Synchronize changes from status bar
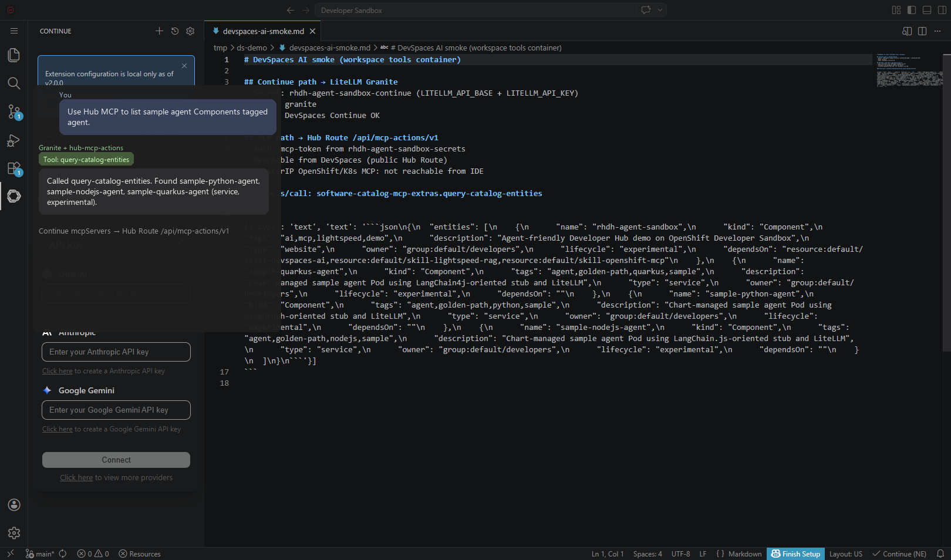Viewport: 951px width, 560px height. click(x=63, y=554)
